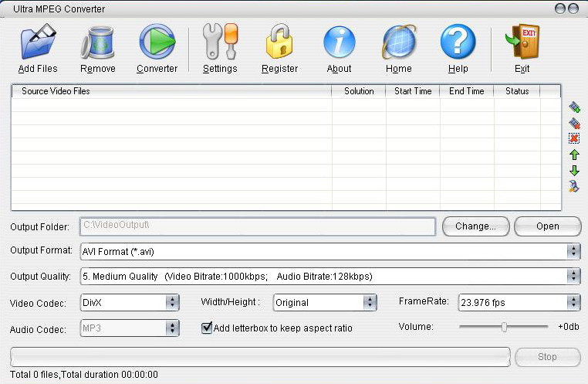Viewport: 588px width, 384px height.
Task: Click the Change... output folder button
Action: point(475,226)
